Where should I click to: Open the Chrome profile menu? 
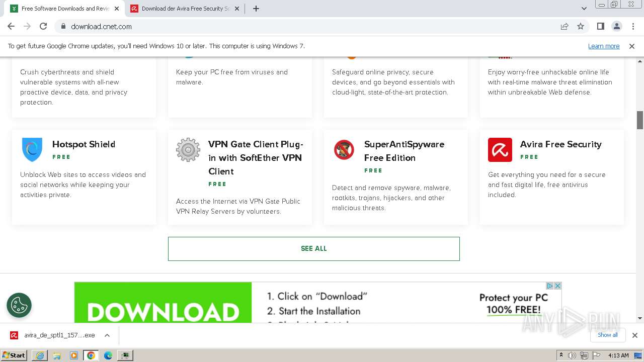[x=616, y=26]
